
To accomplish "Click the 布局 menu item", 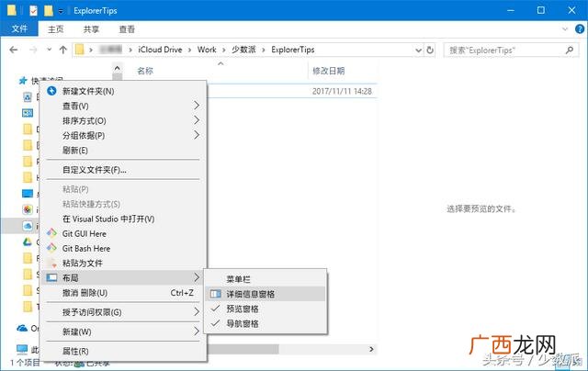I will pyautogui.click(x=123, y=277).
